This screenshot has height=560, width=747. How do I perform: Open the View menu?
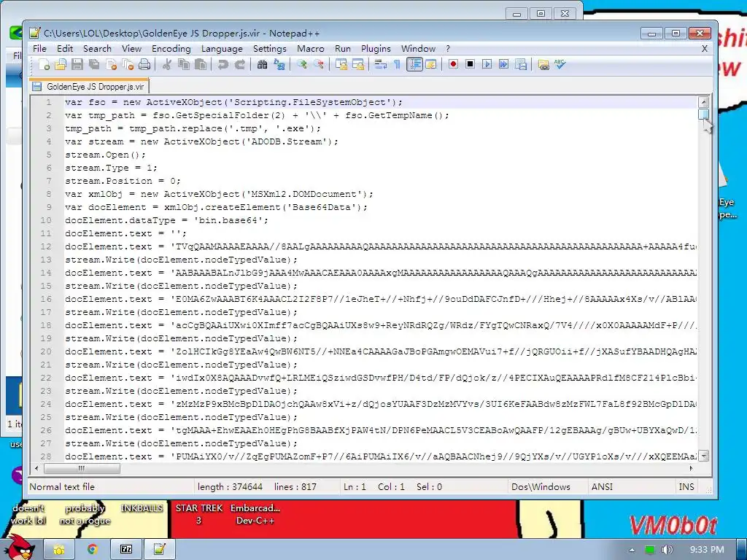coord(131,49)
